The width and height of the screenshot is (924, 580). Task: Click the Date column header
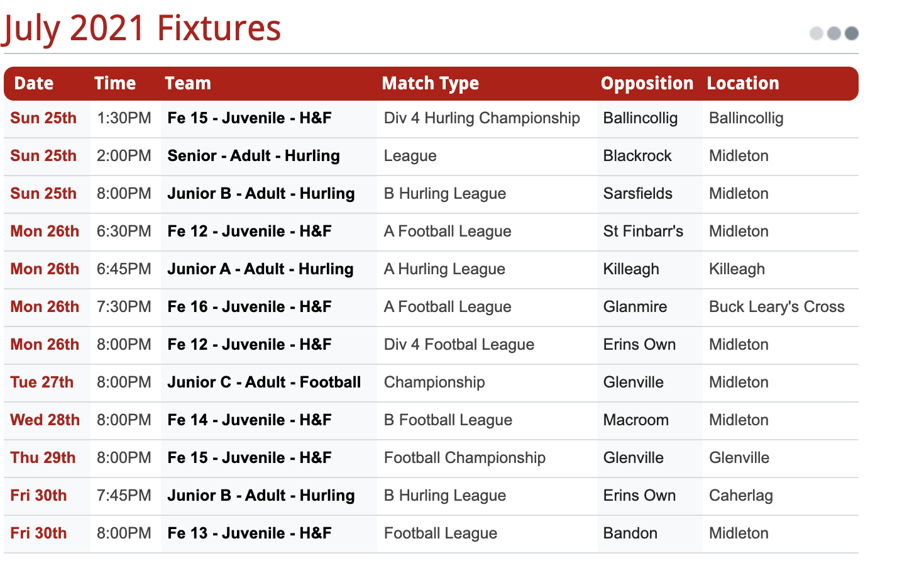click(x=34, y=83)
